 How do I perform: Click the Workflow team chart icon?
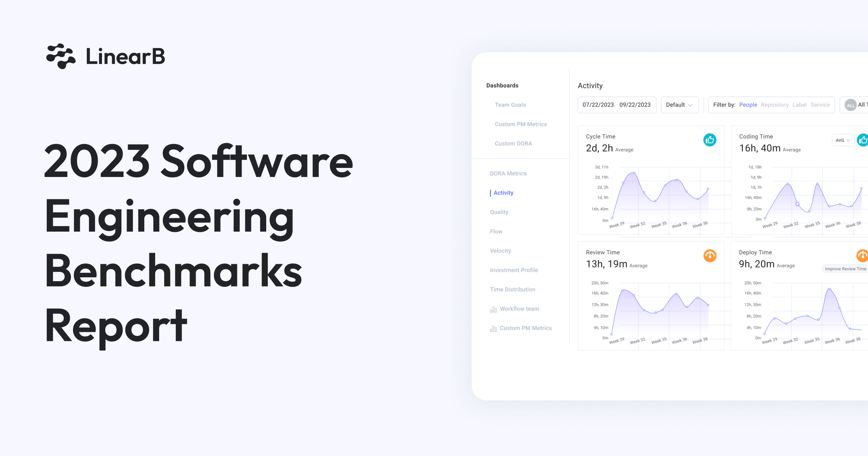(493, 309)
